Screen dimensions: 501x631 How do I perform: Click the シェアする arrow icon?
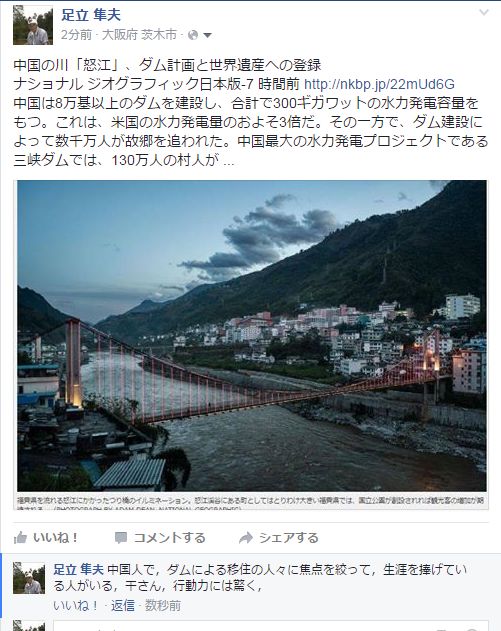click(x=245, y=538)
